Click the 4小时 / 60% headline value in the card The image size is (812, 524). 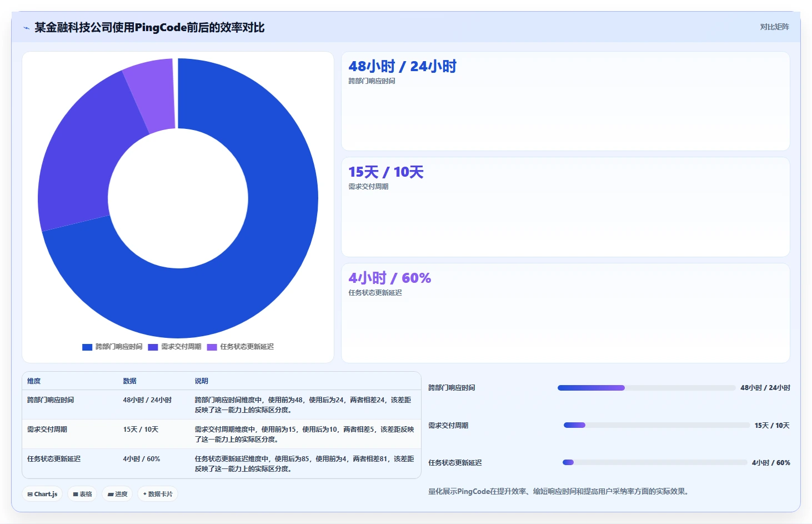click(389, 278)
